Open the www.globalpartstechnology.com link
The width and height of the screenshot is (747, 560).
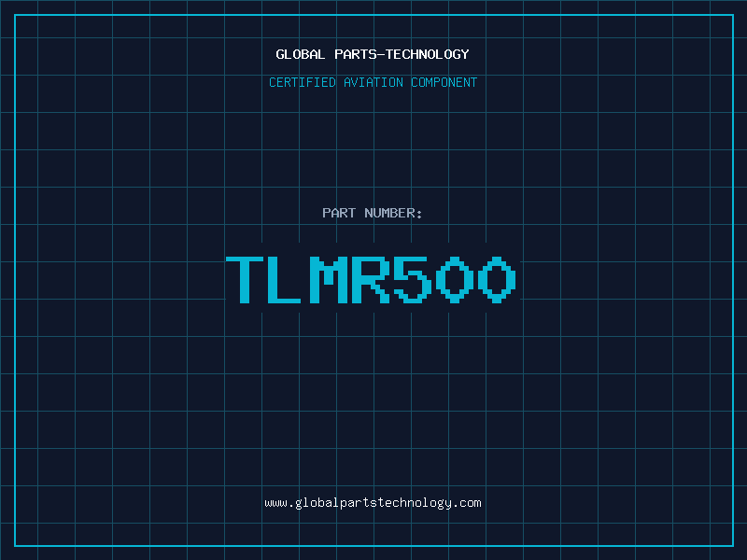(373, 503)
